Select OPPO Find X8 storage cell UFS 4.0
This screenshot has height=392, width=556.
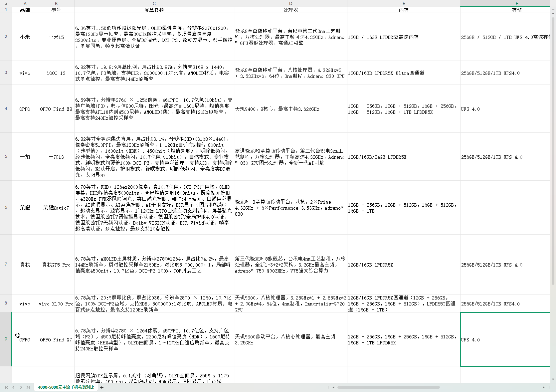coord(505,109)
